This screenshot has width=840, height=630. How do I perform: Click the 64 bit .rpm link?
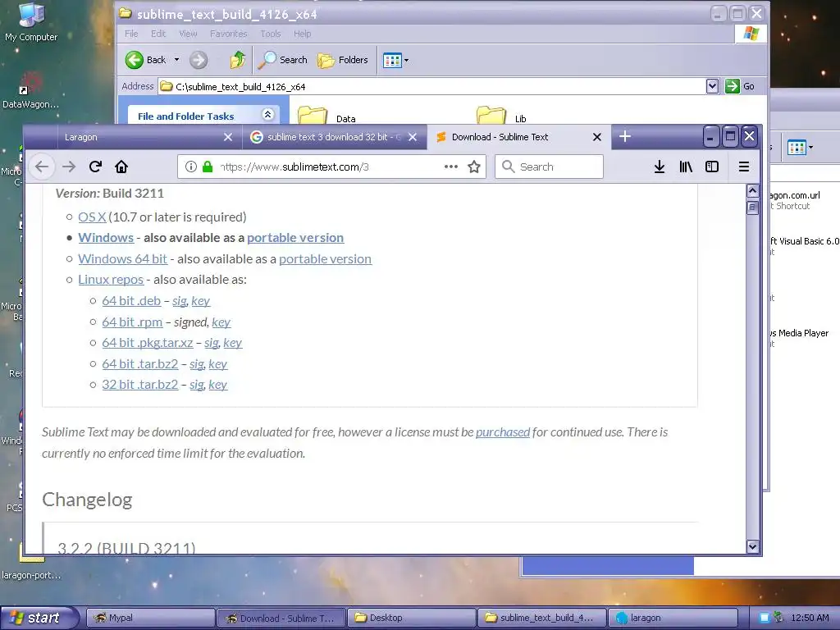(132, 322)
